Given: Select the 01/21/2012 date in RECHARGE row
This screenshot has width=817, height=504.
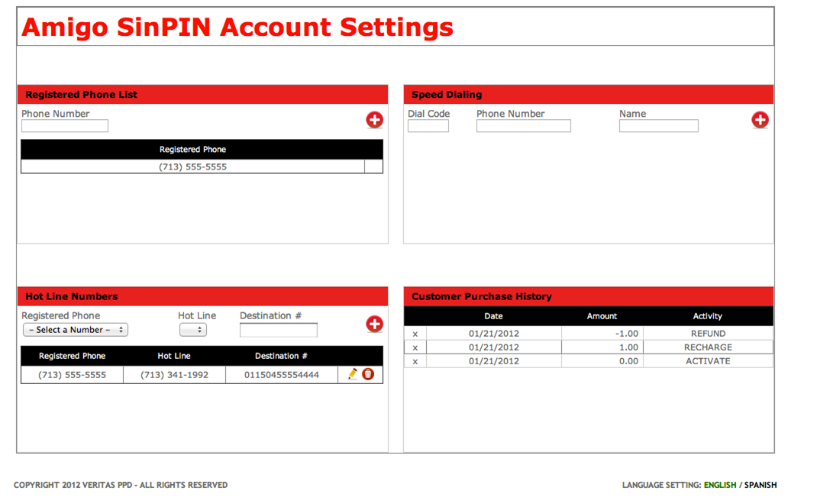Looking at the screenshot, I should pyautogui.click(x=494, y=347).
